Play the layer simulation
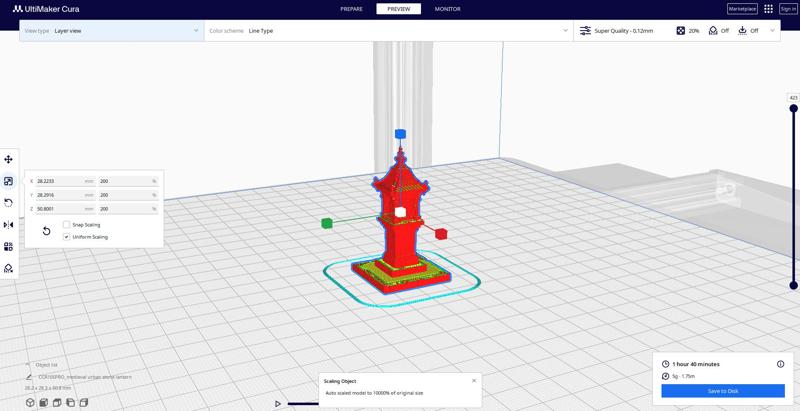The width and height of the screenshot is (800, 411). pos(278,404)
